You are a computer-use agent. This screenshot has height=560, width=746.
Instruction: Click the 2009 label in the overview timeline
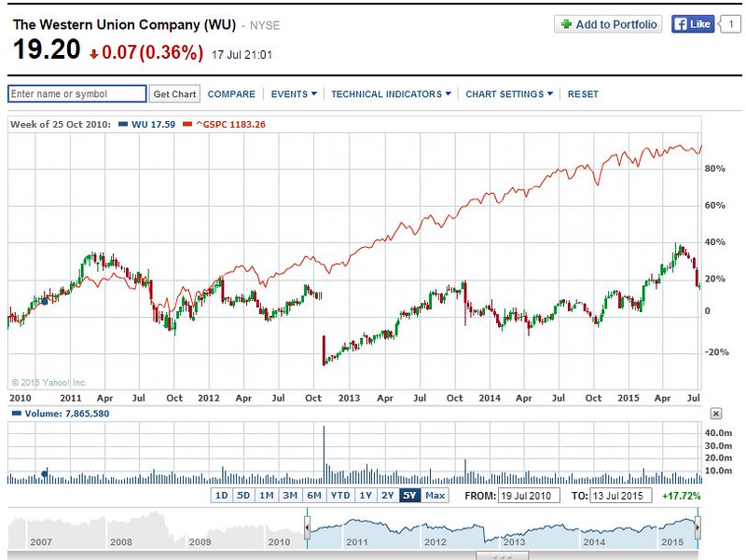200,542
